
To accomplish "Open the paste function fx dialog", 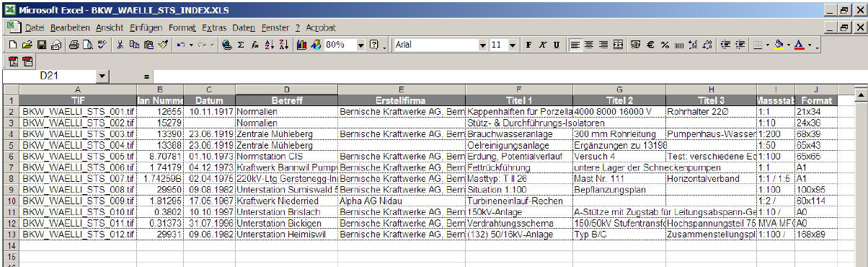I will 254,45.
